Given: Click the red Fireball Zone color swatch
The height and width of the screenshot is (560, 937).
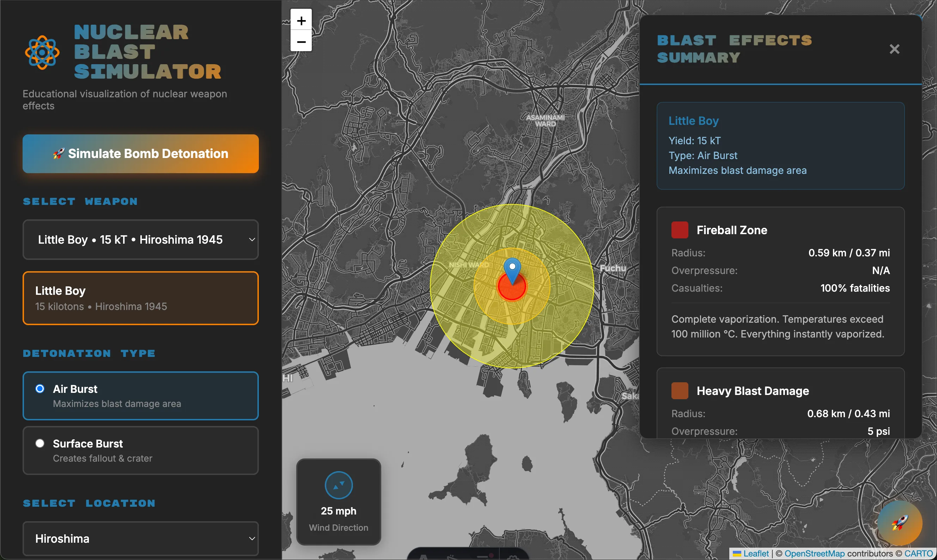Looking at the screenshot, I should pyautogui.click(x=679, y=230).
